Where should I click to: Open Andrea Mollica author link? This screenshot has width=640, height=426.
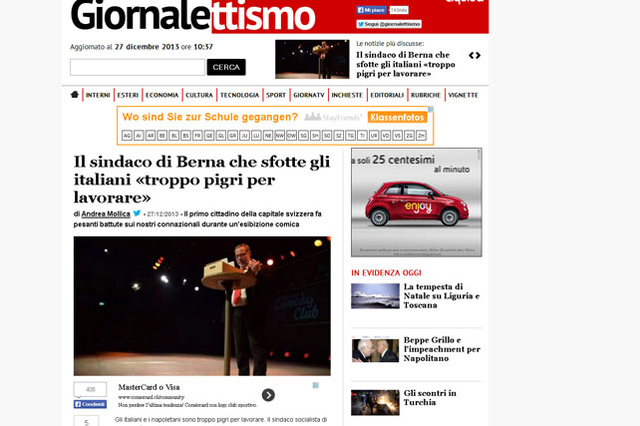click(106, 214)
